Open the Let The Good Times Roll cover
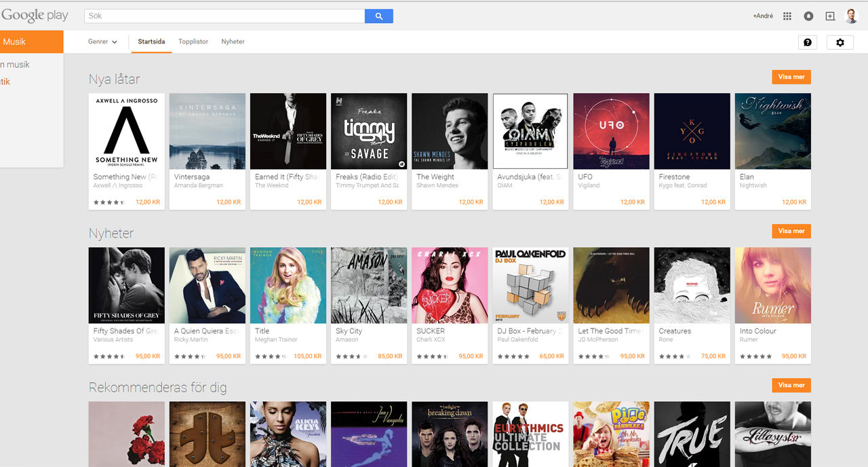Viewport: 868px width, 467px height. (x=612, y=285)
